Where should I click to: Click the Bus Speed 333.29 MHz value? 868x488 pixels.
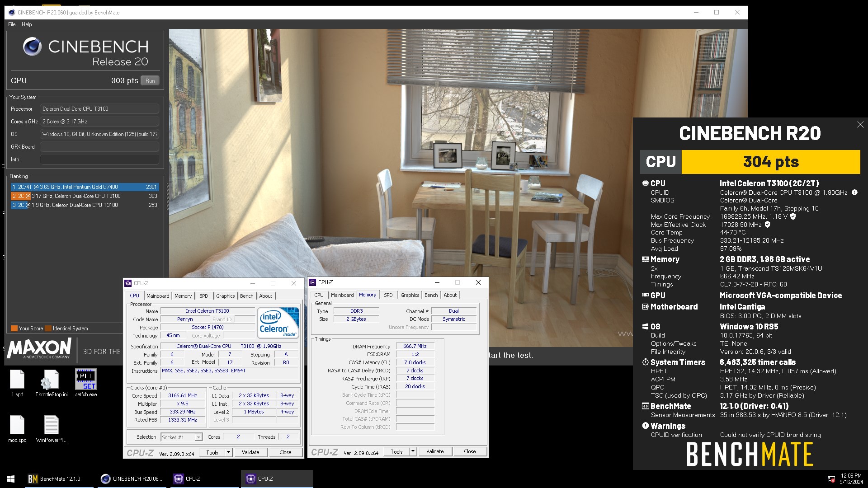pyautogui.click(x=183, y=412)
